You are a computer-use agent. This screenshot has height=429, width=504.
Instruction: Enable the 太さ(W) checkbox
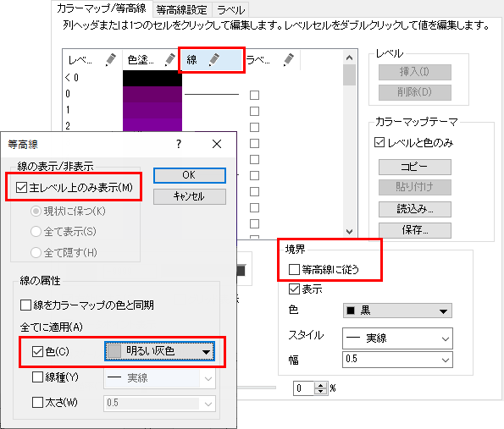tap(37, 403)
